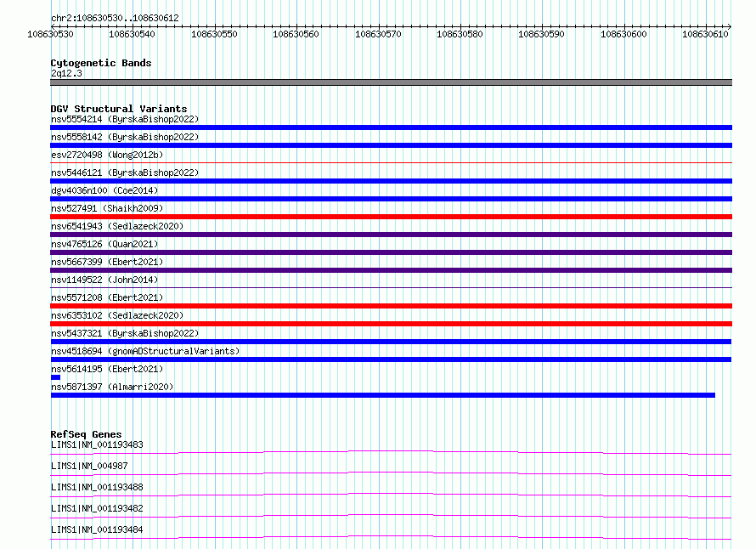Click ruler position 108630540
Screen dimensions: 756x549
(x=133, y=34)
